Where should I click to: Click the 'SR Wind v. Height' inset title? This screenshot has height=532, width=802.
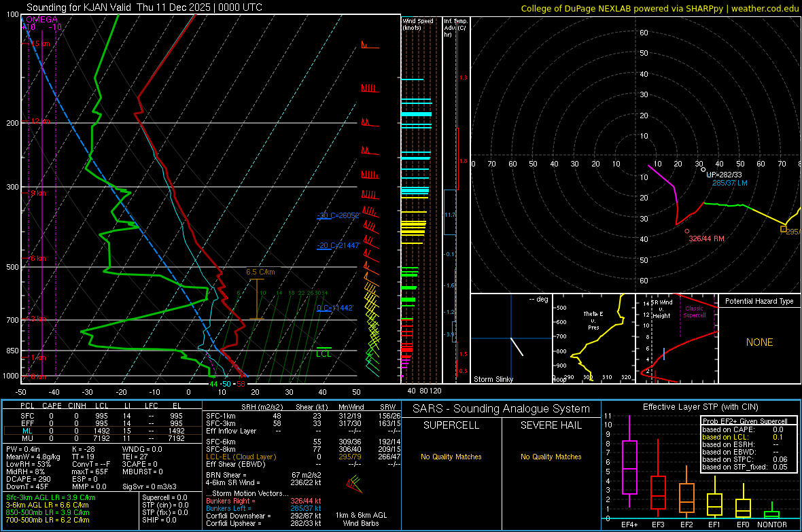click(x=661, y=309)
